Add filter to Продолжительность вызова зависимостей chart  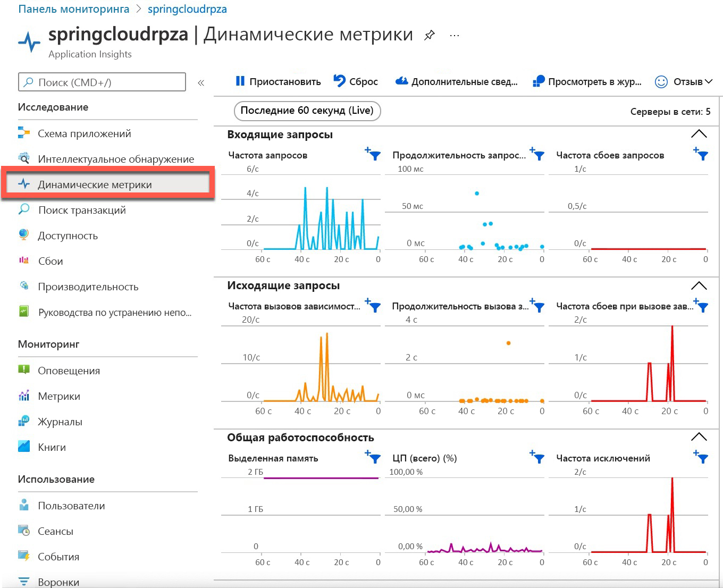pyautogui.click(x=537, y=306)
